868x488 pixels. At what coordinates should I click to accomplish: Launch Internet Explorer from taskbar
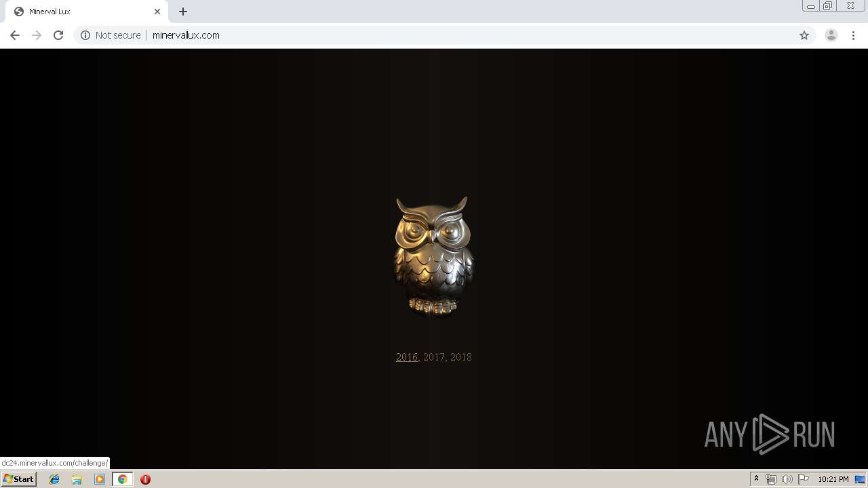click(54, 479)
